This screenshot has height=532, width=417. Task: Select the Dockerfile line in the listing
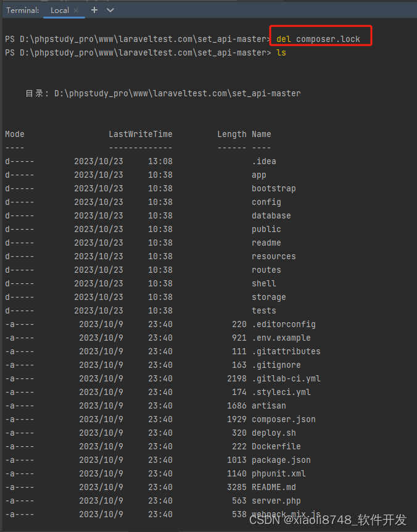(x=276, y=446)
